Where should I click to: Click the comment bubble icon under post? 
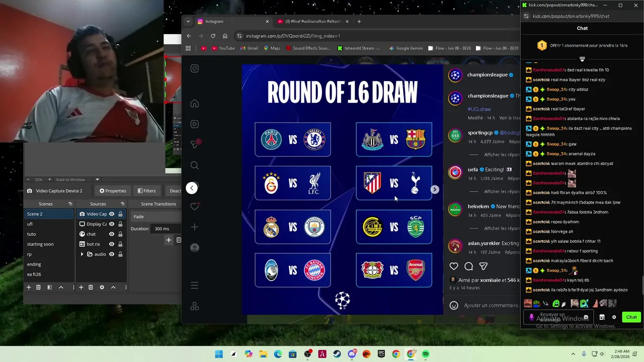[x=469, y=266]
